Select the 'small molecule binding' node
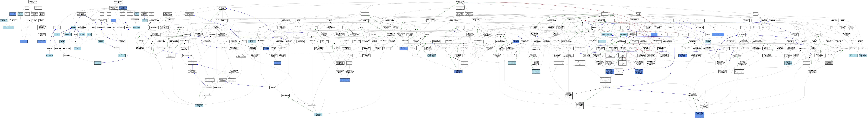 34,14
